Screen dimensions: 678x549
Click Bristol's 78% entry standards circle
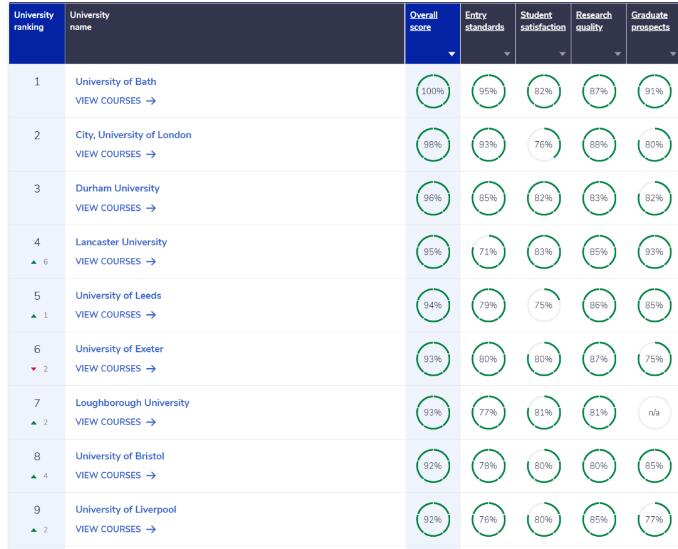click(x=488, y=466)
